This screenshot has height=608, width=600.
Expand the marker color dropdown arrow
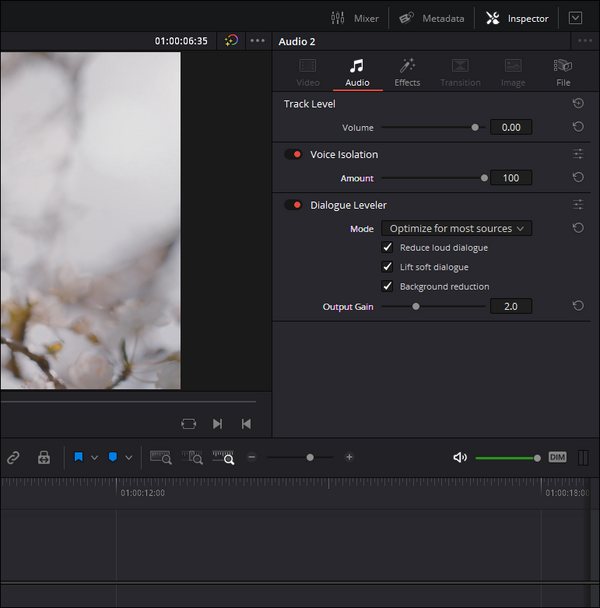[128, 457]
